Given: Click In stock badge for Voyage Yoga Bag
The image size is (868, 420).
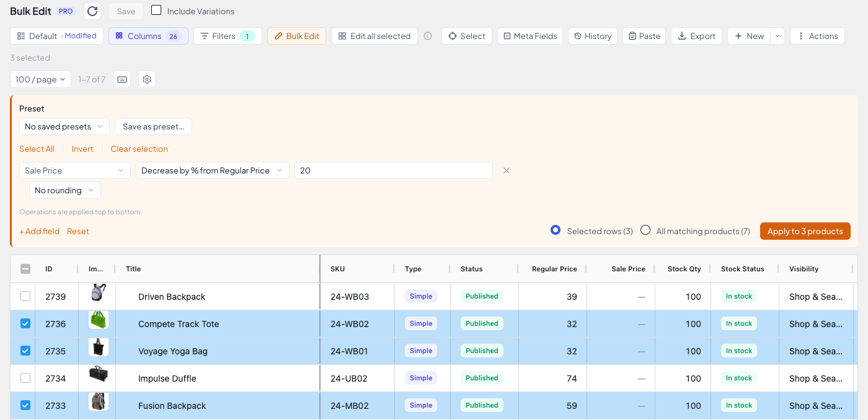Looking at the screenshot, I should click(739, 351).
